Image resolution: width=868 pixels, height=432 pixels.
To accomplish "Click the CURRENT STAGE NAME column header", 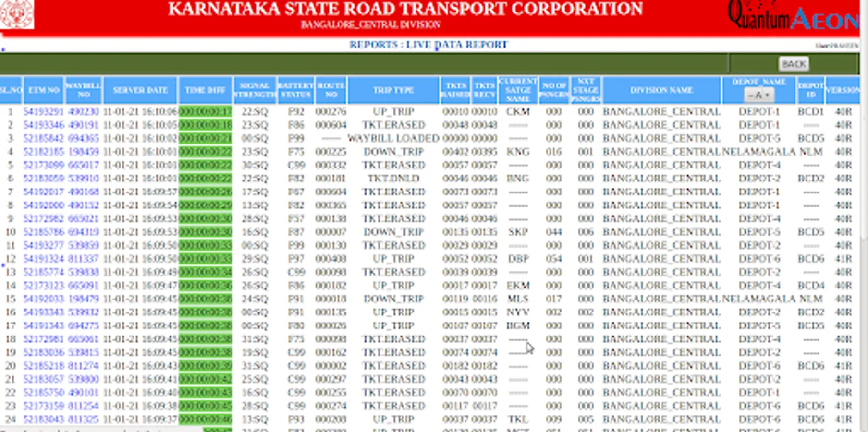I will click(x=518, y=90).
